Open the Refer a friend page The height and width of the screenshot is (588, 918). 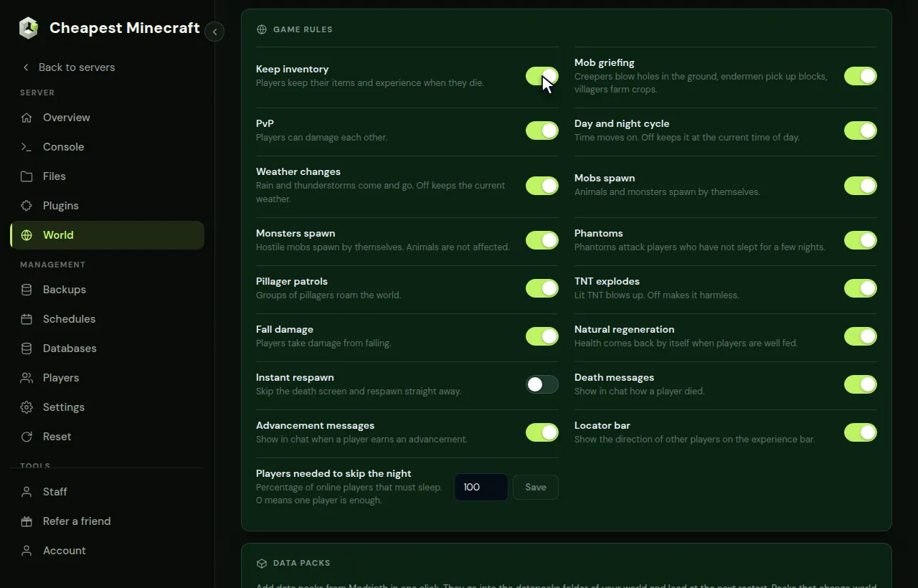(x=107, y=521)
